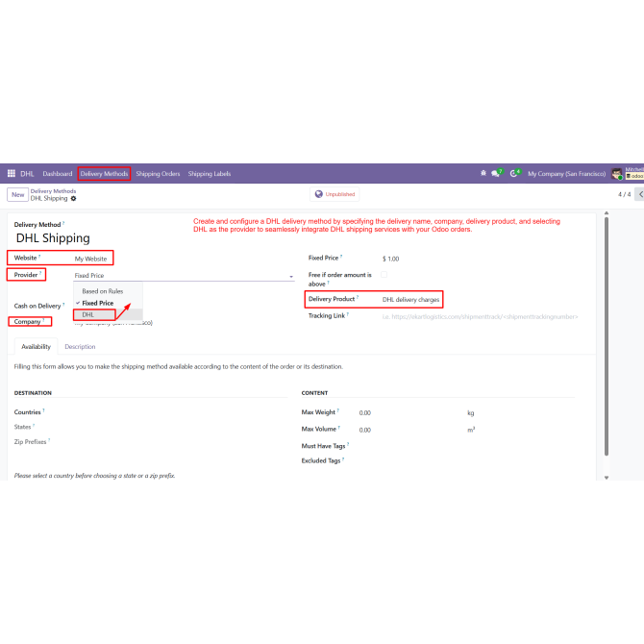The width and height of the screenshot is (644, 644).
Task: Edit the Fixed Price $ 1.00 value
Action: point(390,259)
